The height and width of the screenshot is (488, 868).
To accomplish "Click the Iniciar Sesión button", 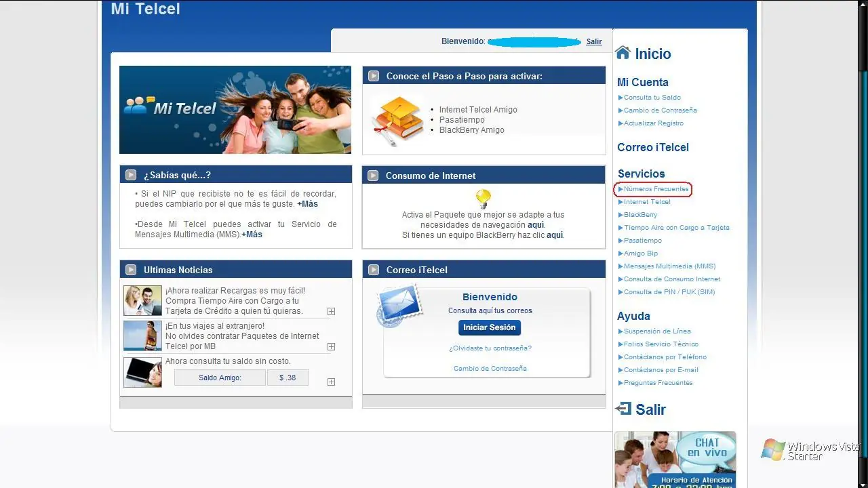I will pyautogui.click(x=490, y=327).
